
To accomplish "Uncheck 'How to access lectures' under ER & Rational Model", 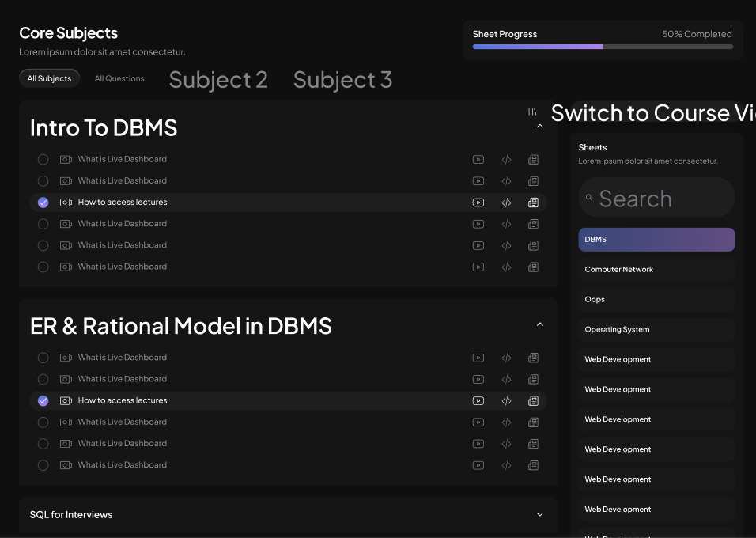I will 43,401.
